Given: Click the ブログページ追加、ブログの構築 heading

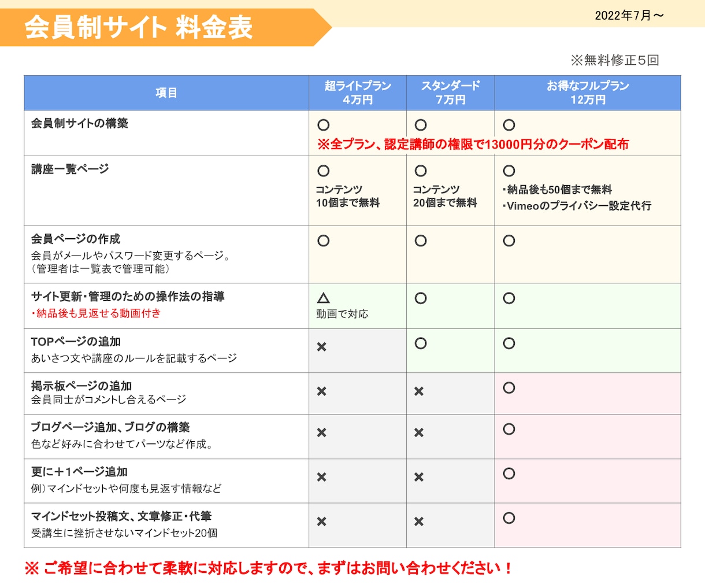Looking at the screenshot, I should pos(110,427).
